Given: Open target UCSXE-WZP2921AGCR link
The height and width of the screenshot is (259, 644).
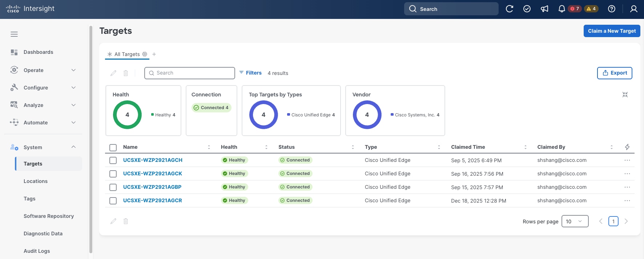Looking at the screenshot, I should coord(153,200).
